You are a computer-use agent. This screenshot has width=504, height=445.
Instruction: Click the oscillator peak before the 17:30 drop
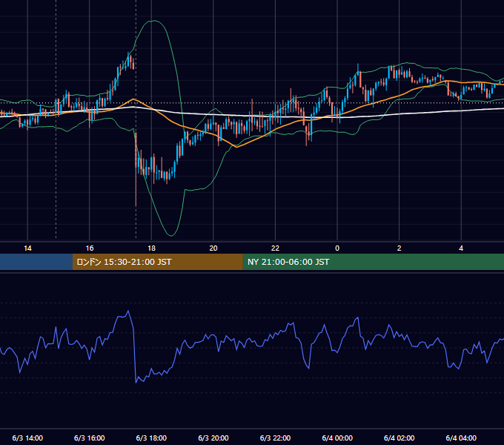pos(128,311)
